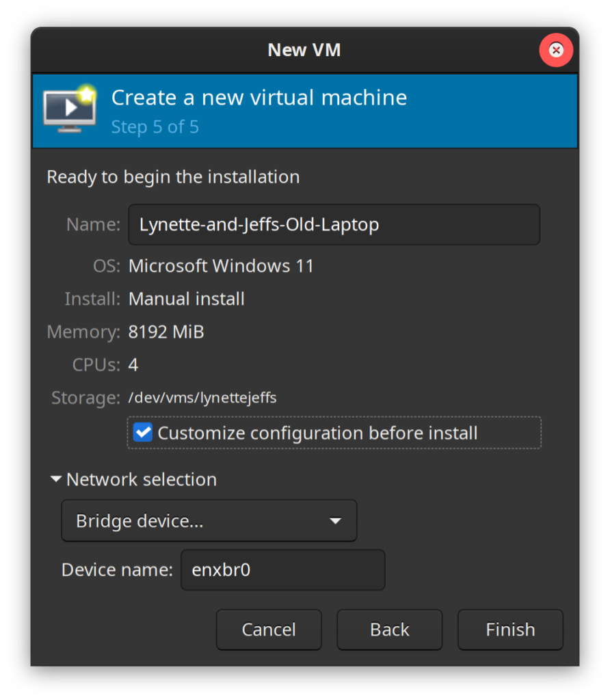Click the checkmark box for Customize configuration
The width and height of the screenshot is (610, 700).
143,433
